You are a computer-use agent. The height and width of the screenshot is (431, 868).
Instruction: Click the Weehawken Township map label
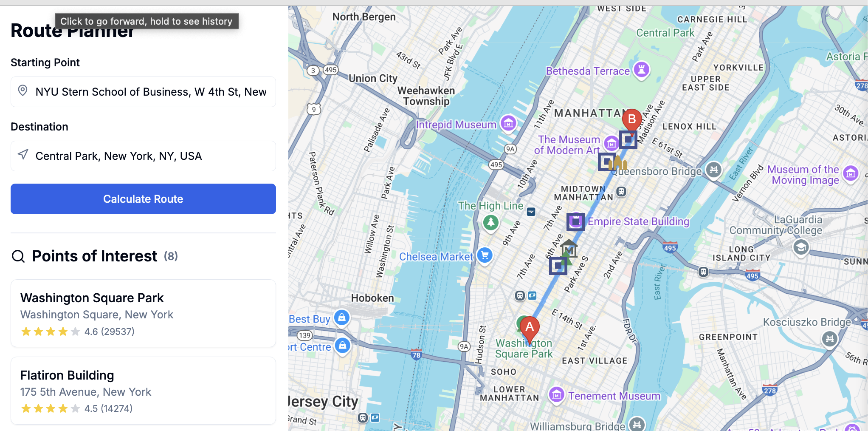click(426, 96)
